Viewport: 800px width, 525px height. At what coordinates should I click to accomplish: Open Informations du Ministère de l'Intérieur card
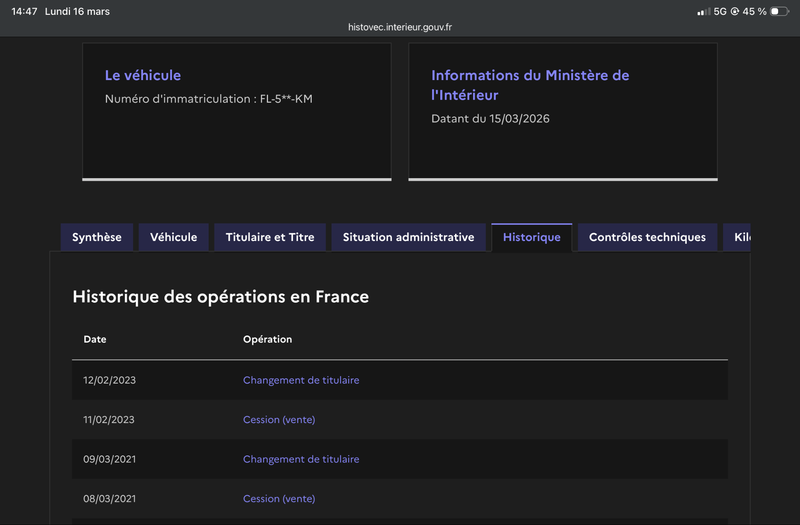530,85
